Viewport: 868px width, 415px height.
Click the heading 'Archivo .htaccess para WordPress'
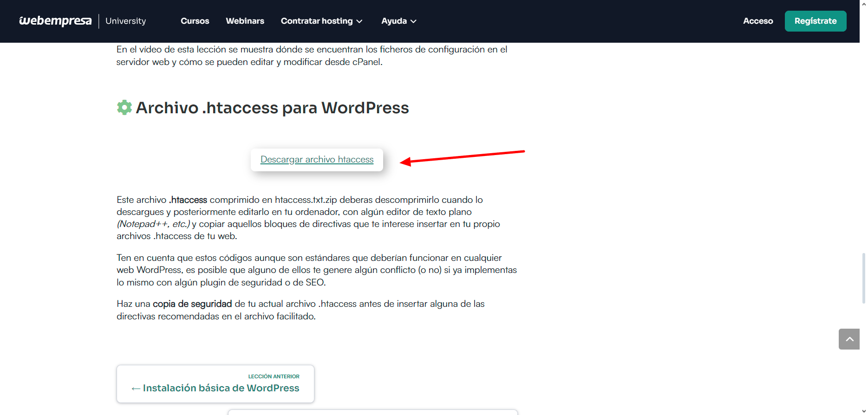click(272, 108)
